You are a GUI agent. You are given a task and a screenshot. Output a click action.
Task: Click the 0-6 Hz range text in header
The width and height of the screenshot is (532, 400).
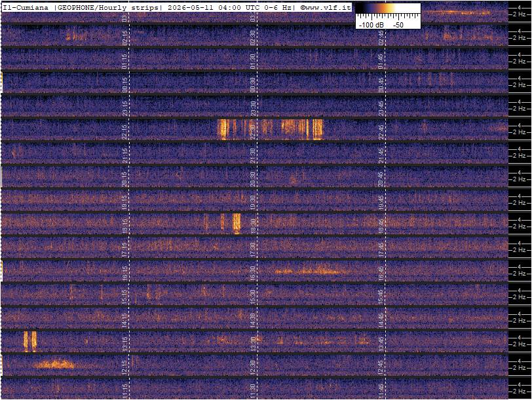point(278,7)
